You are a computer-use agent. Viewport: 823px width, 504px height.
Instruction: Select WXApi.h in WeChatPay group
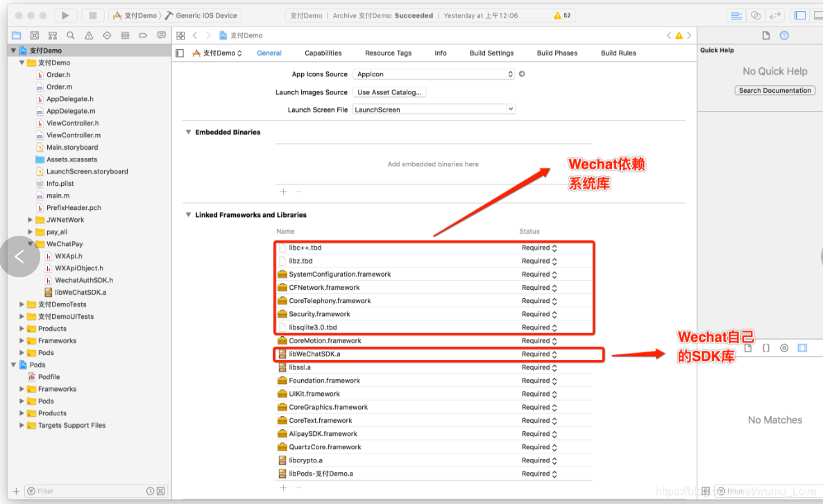point(68,256)
